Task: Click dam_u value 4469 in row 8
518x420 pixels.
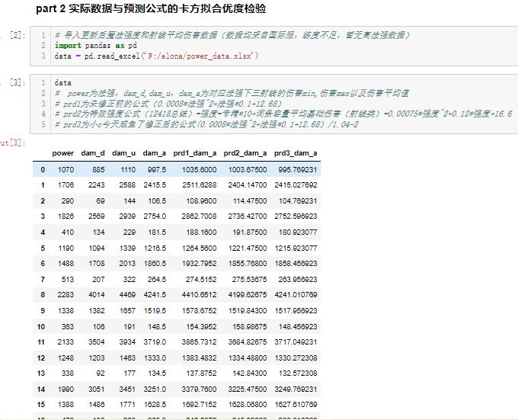Action: click(127, 294)
